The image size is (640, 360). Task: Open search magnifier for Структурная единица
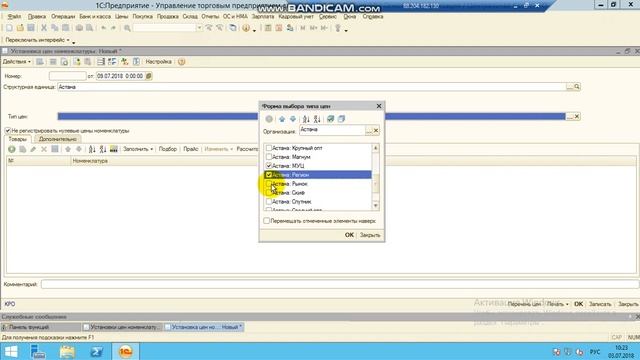(577, 87)
